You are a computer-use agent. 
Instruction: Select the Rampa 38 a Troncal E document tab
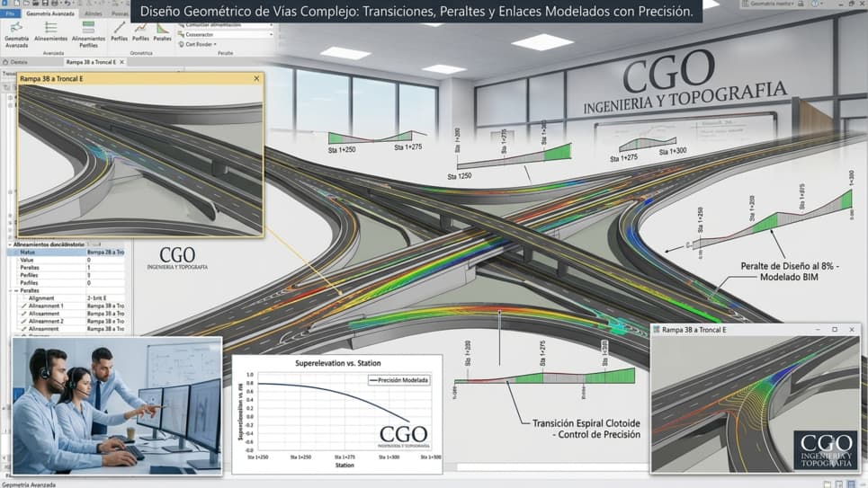point(92,62)
